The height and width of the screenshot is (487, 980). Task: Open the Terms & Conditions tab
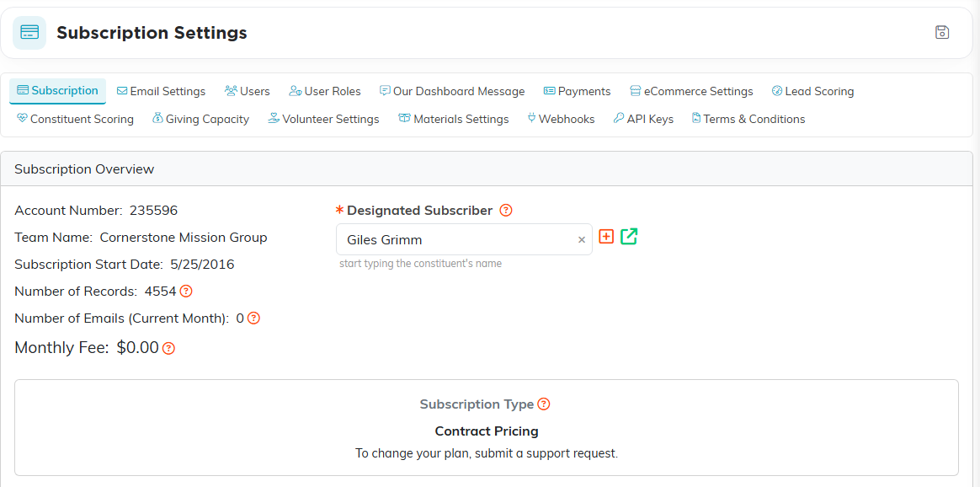pos(748,119)
